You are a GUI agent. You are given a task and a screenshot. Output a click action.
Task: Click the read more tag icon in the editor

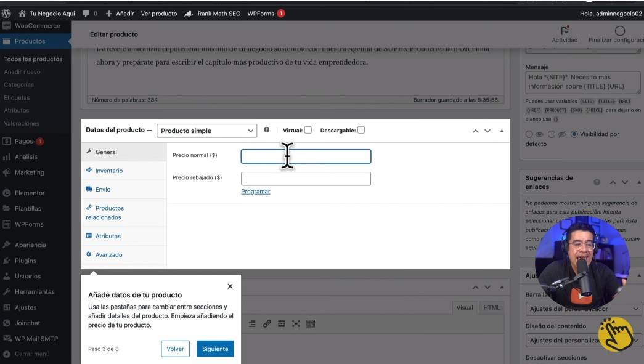282,324
